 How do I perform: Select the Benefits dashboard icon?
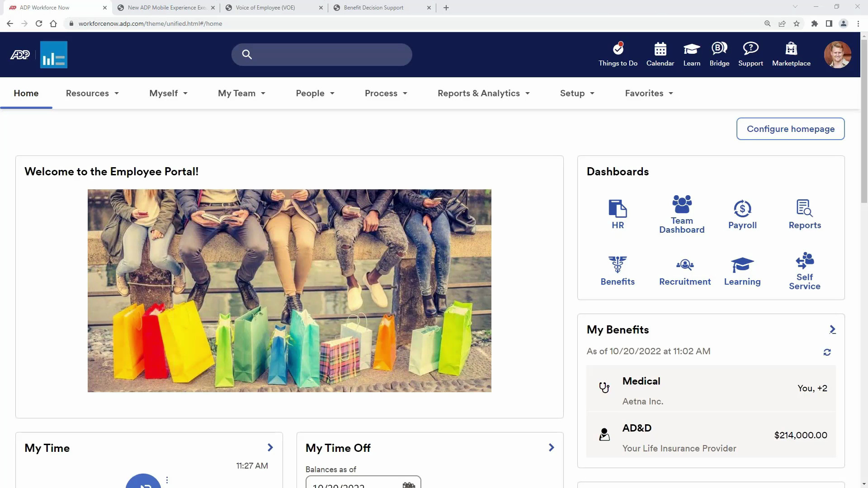click(x=618, y=270)
